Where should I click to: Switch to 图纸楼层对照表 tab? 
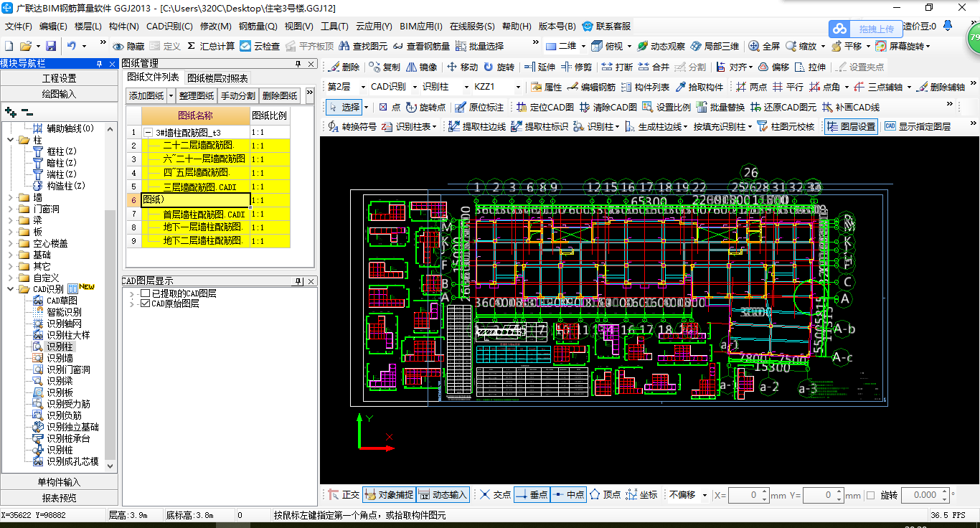point(217,78)
